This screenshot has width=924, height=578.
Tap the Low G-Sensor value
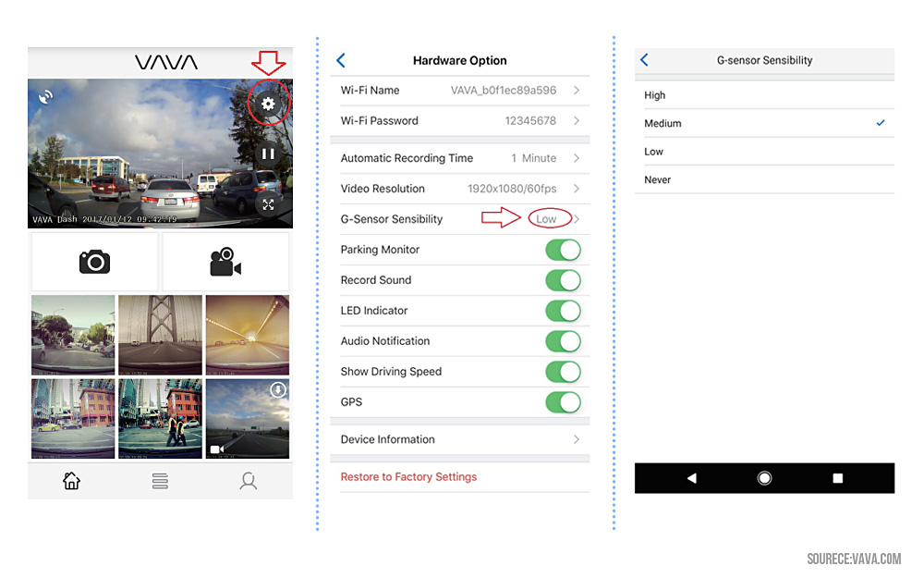click(x=546, y=219)
